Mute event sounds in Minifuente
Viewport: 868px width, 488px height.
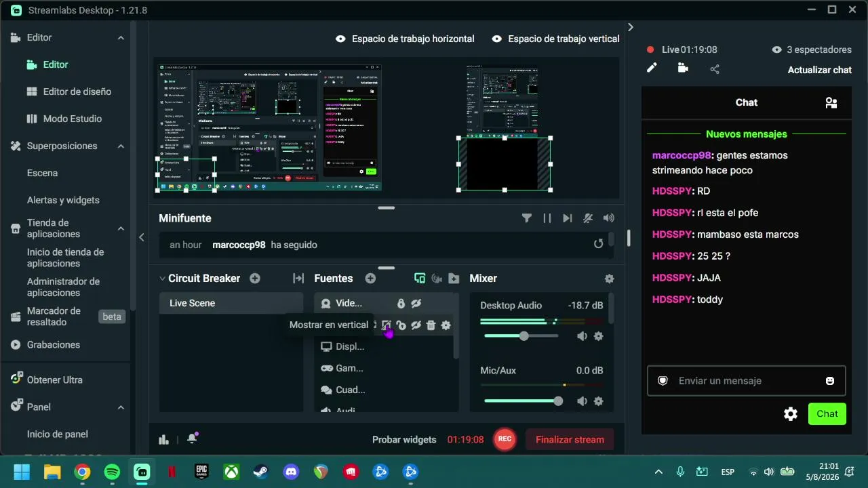(588, 218)
